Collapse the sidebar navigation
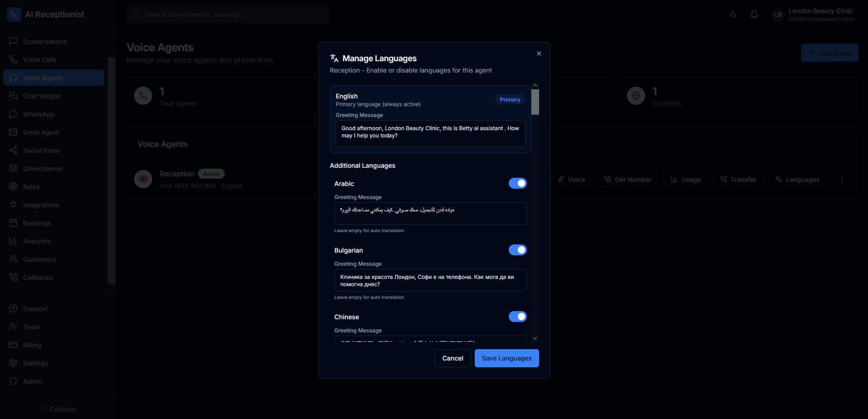 click(x=58, y=409)
